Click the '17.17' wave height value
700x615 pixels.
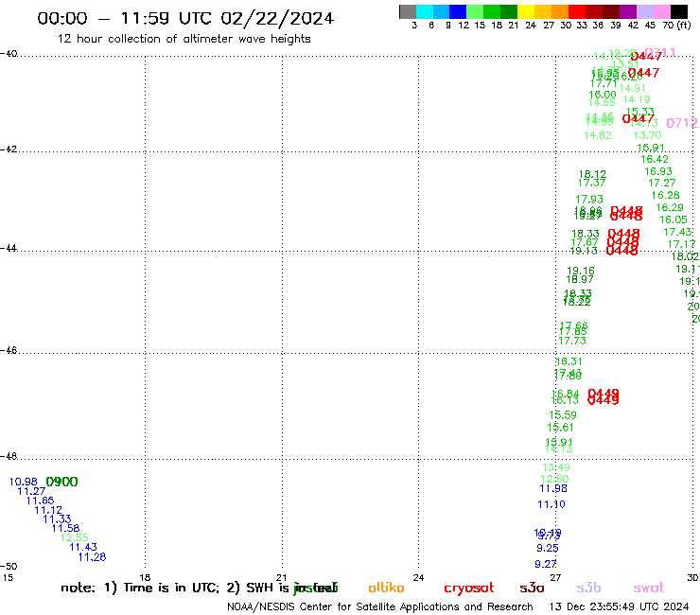click(681, 244)
